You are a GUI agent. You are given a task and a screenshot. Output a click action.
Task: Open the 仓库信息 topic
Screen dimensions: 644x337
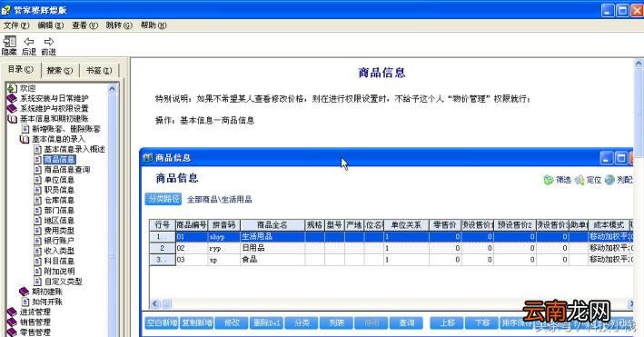click(x=59, y=200)
